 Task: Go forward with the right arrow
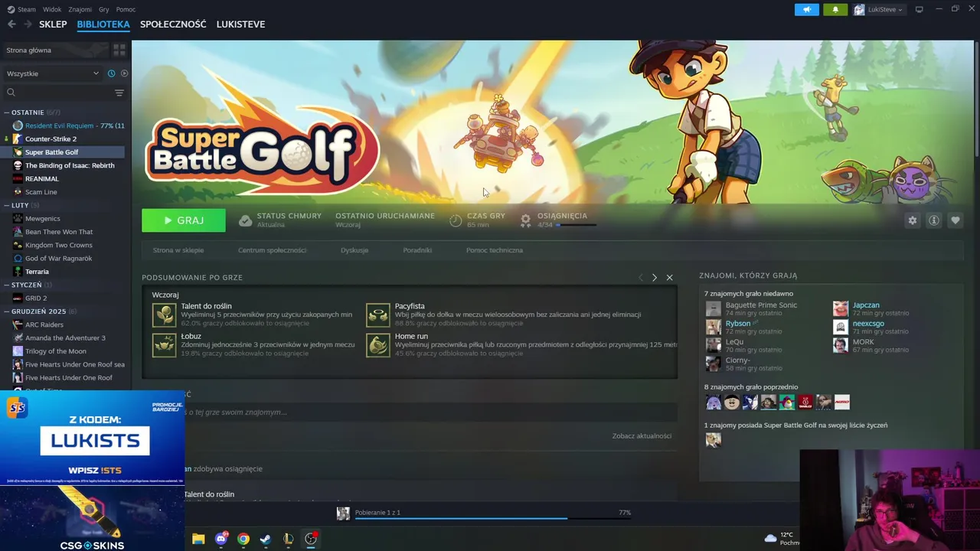(28, 24)
